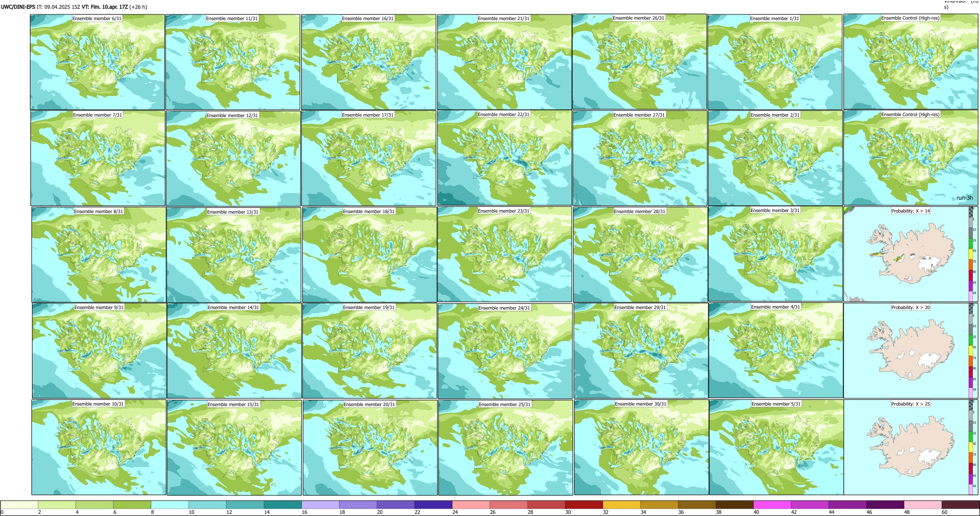The image size is (980, 516).
Task: Pick the pale yellow 0–2 legend swatch
Action: (x=19, y=505)
